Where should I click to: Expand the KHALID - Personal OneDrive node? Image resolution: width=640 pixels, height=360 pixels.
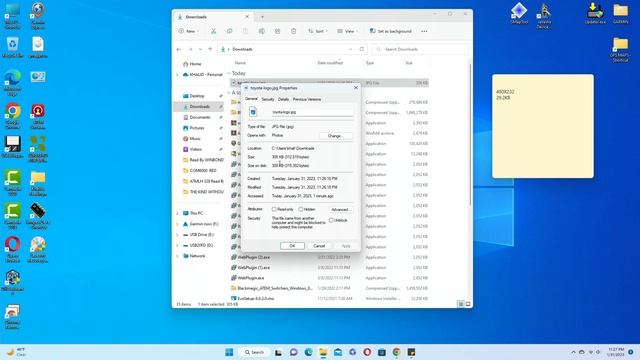point(177,75)
